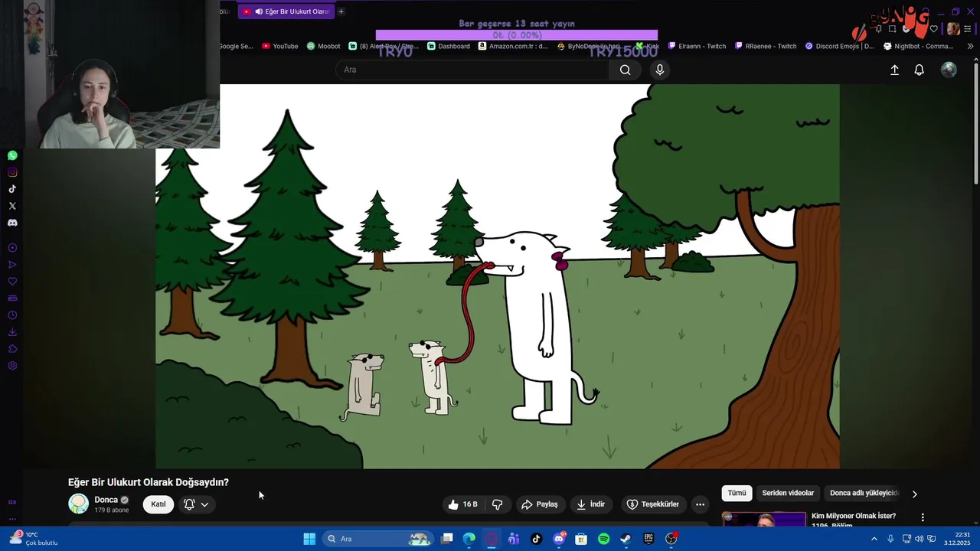Start voice search with microphone icon
Viewport: 980px width, 551px height.
[x=660, y=70]
